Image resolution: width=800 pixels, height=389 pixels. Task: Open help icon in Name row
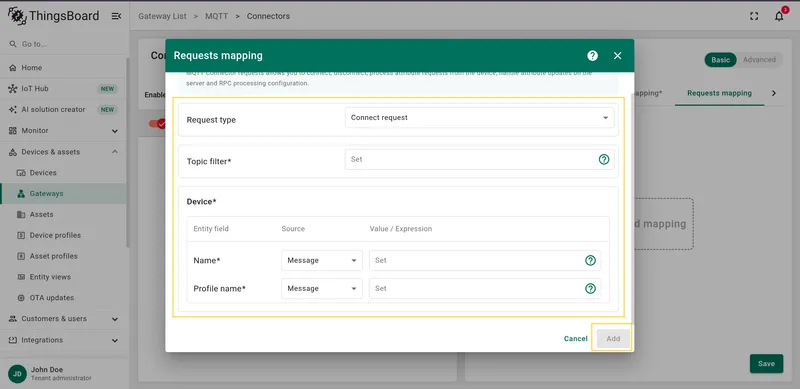(590, 260)
